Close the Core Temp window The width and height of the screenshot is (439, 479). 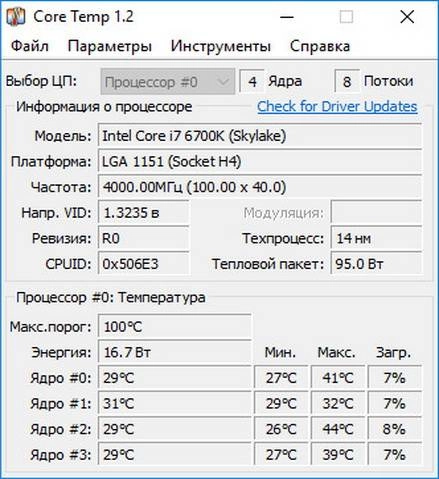(407, 17)
